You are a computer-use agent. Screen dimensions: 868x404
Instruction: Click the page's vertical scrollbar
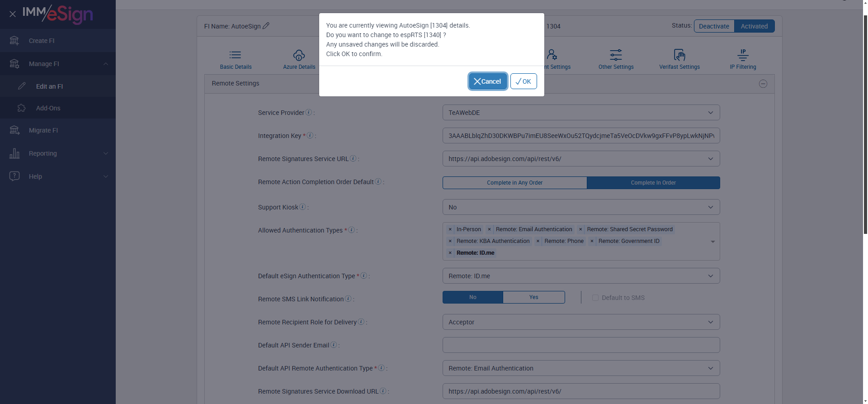coord(865,125)
